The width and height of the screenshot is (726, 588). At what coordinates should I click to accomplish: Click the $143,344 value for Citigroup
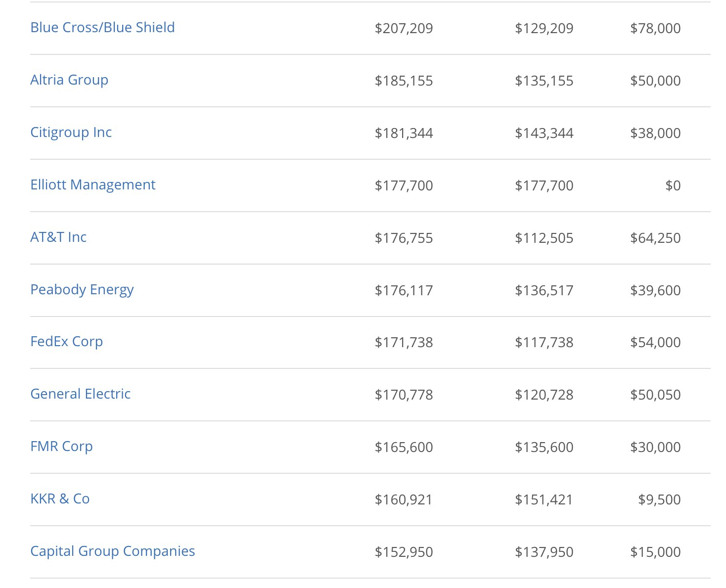point(544,134)
